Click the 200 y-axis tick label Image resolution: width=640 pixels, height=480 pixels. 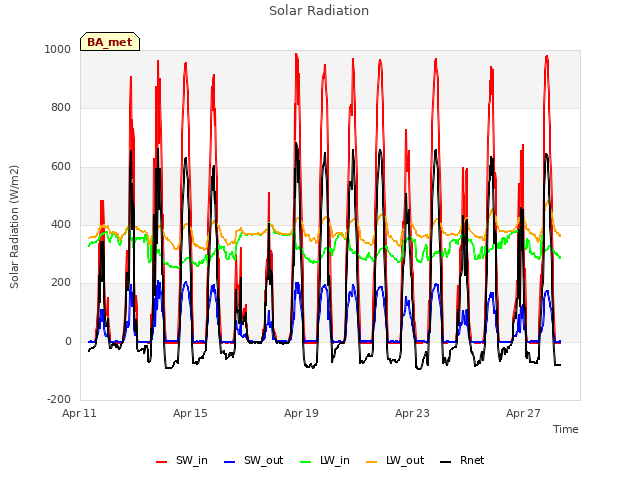pos(61,283)
